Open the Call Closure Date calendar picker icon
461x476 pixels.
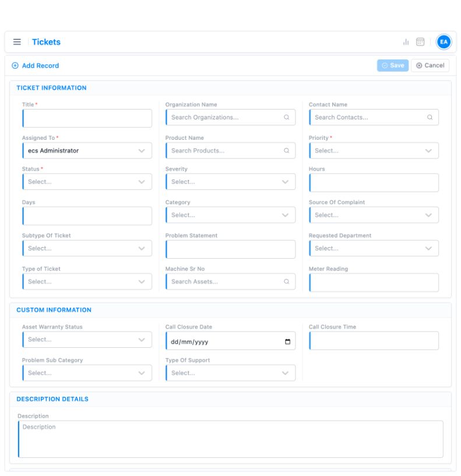(287, 342)
